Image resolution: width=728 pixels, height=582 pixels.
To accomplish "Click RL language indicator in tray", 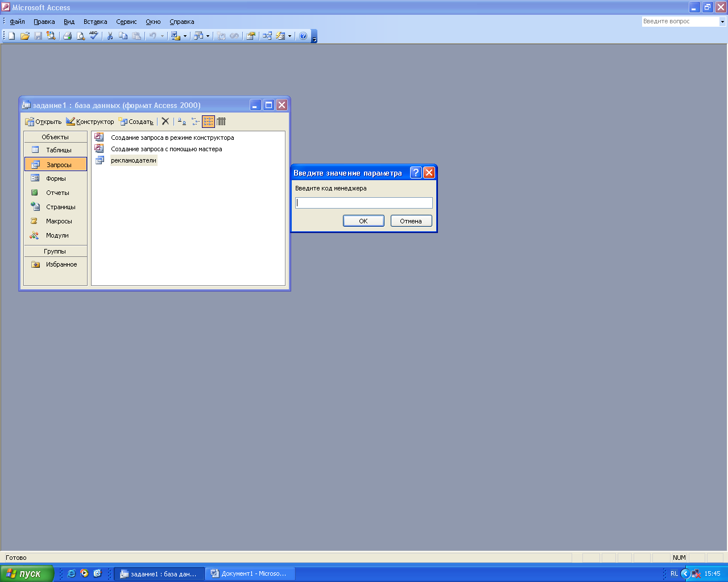I will pos(674,573).
